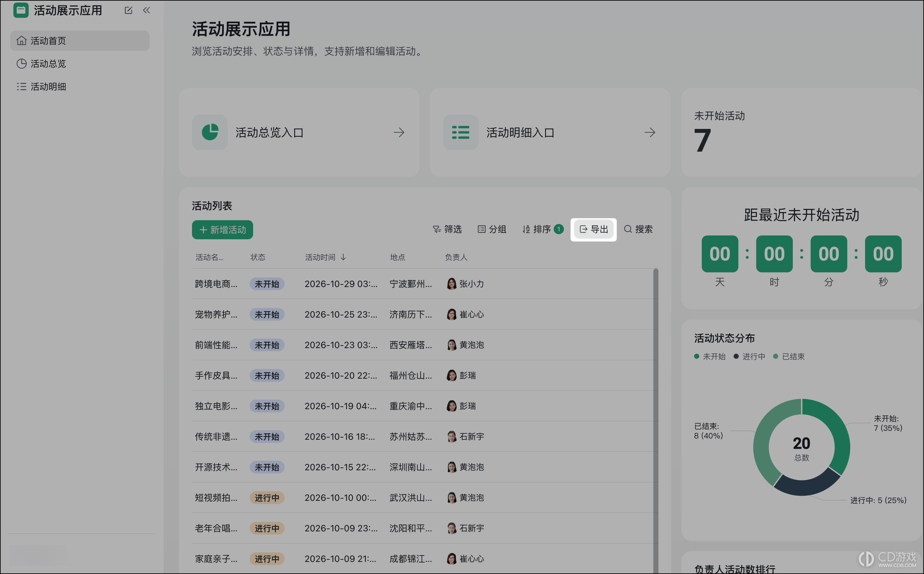Click the 活动时间 column header sort arrow
This screenshot has height=574, width=924.
pos(343,257)
